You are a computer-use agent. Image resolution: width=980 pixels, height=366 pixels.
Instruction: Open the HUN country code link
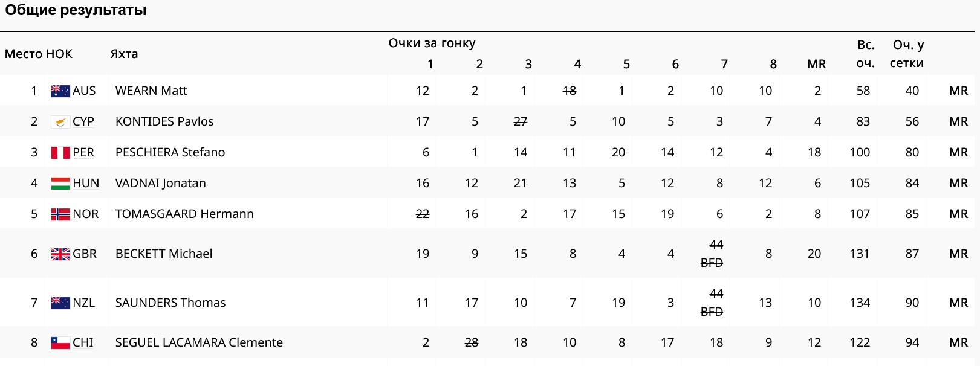[x=86, y=184]
